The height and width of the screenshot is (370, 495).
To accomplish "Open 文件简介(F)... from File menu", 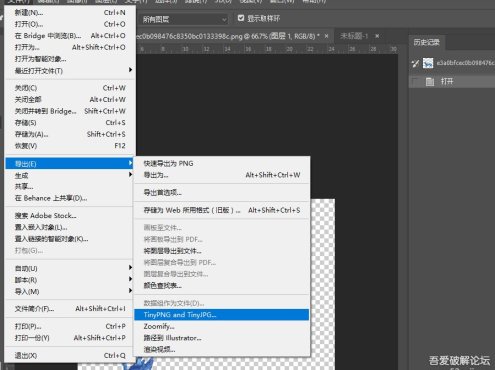I will 69,309.
